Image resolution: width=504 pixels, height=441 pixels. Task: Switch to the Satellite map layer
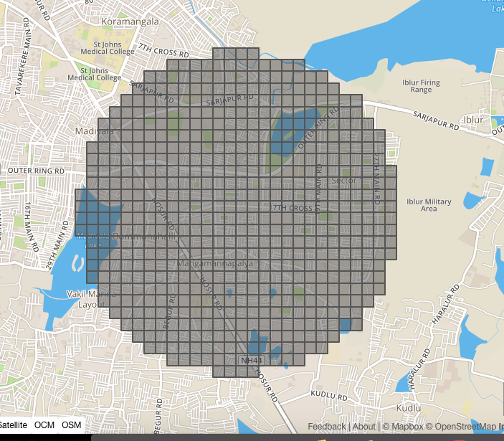(x=14, y=425)
